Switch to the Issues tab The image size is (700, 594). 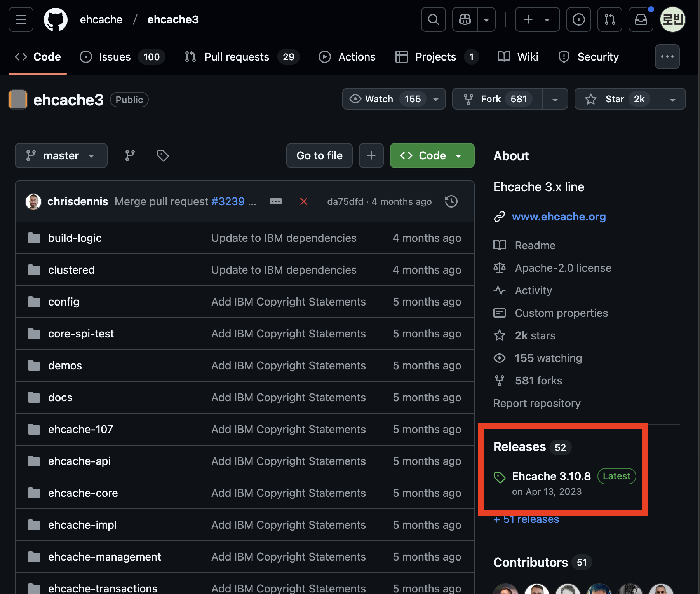122,57
